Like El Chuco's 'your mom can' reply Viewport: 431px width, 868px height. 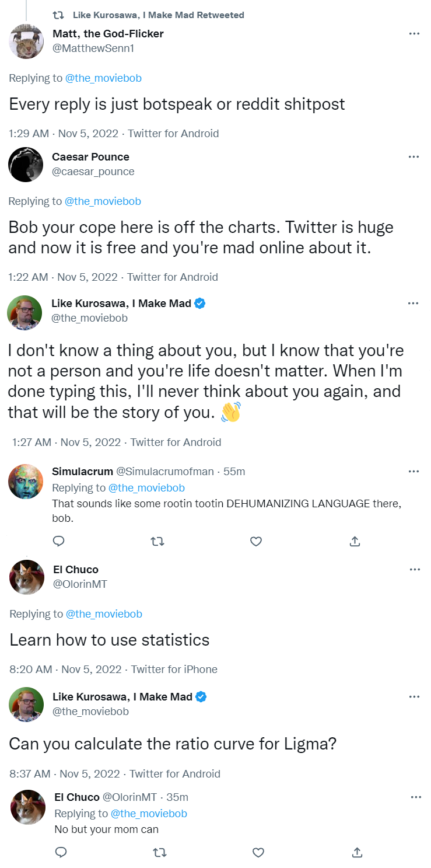(x=258, y=853)
